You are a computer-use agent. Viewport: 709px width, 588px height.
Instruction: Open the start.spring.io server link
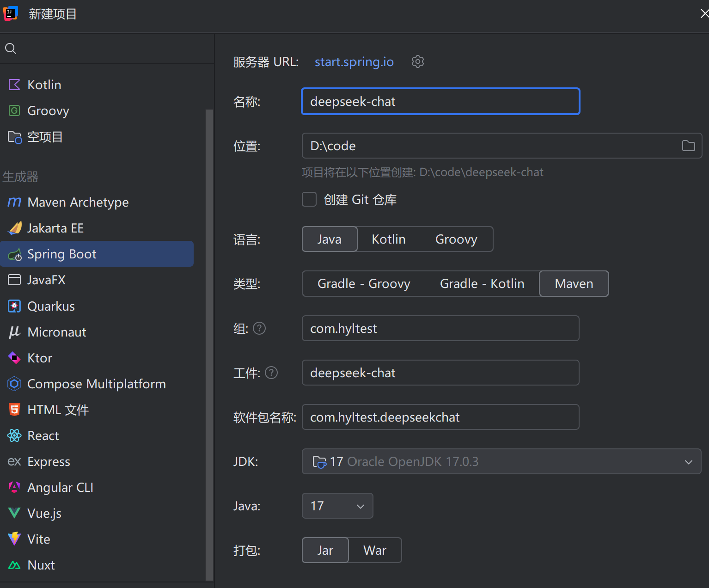click(354, 61)
